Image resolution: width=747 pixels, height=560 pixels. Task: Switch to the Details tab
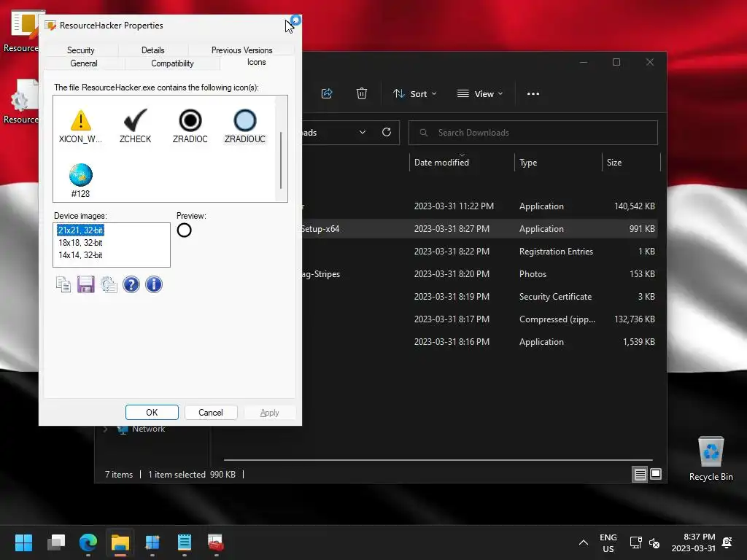(x=153, y=50)
